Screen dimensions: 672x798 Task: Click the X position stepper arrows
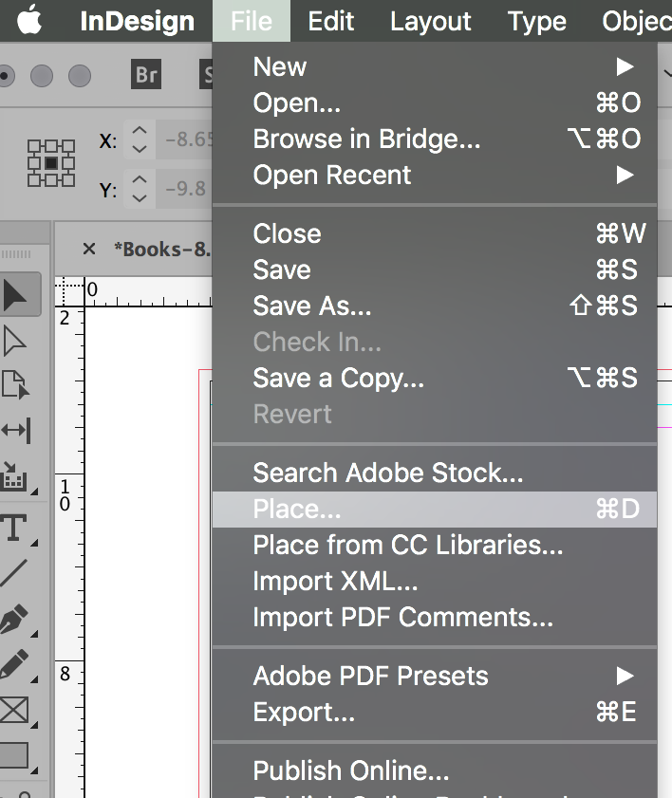coord(140,140)
